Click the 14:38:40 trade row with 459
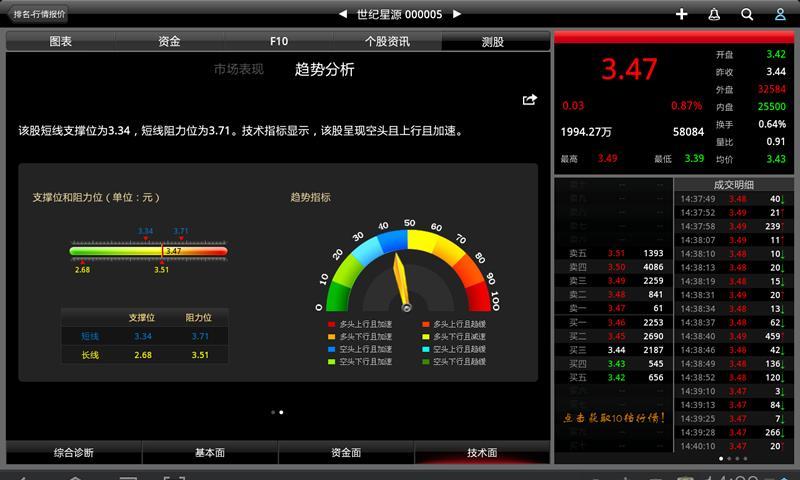Image resolution: width=800 pixels, height=480 pixels. pos(734,336)
